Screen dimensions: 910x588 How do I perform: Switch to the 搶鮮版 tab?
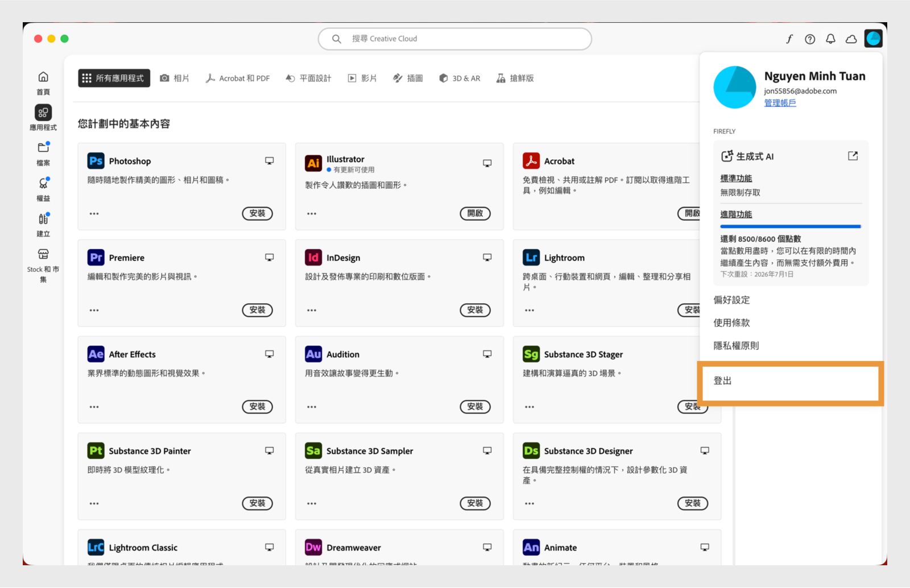(x=515, y=78)
